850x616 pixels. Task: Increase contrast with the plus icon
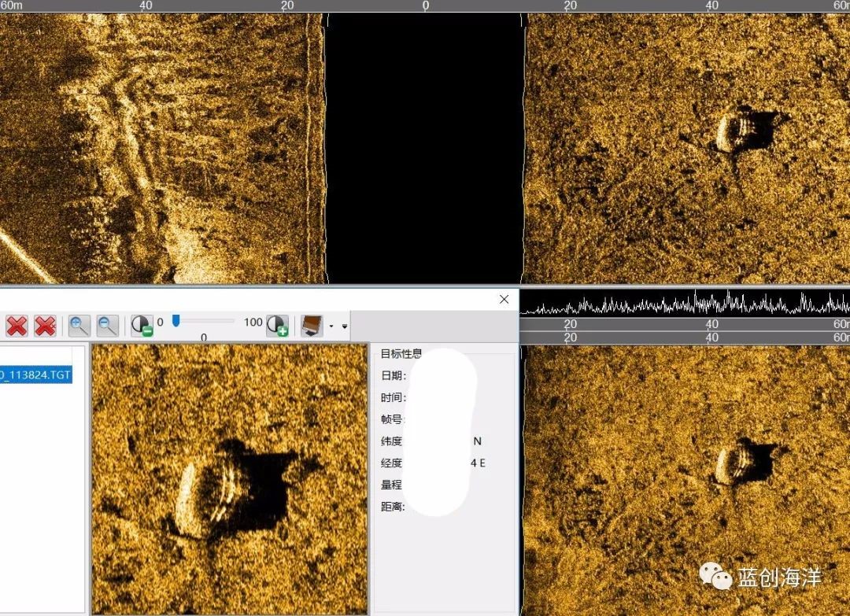pos(277,325)
